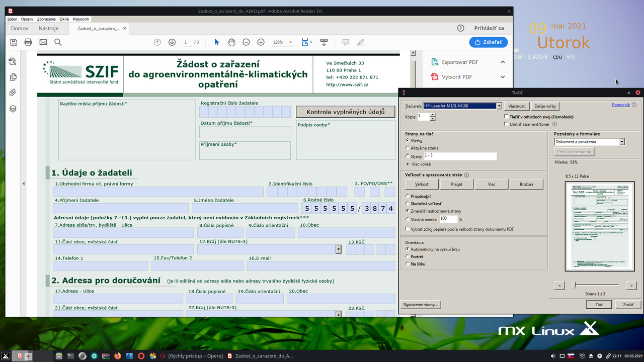Open the layers panel icon
The image size is (644, 362).
pos(13,109)
